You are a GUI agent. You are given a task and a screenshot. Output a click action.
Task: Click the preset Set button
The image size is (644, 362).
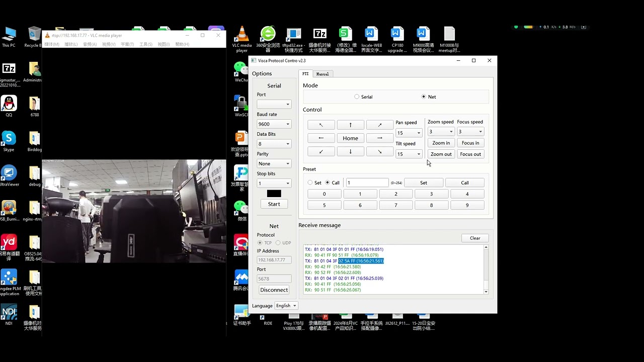pyautogui.click(x=424, y=183)
